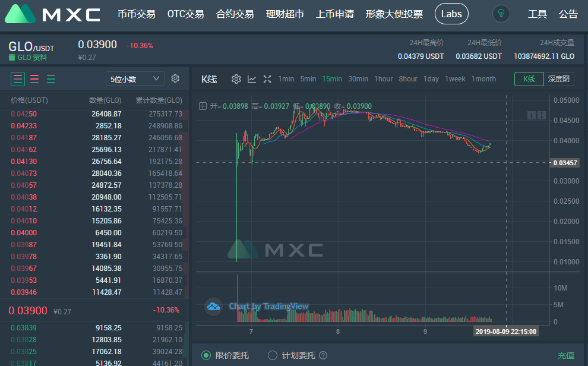Open 理财超市 menu item

[x=284, y=14]
